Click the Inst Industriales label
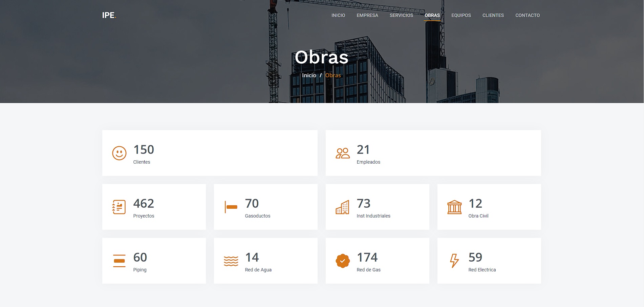 pyautogui.click(x=373, y=216)
